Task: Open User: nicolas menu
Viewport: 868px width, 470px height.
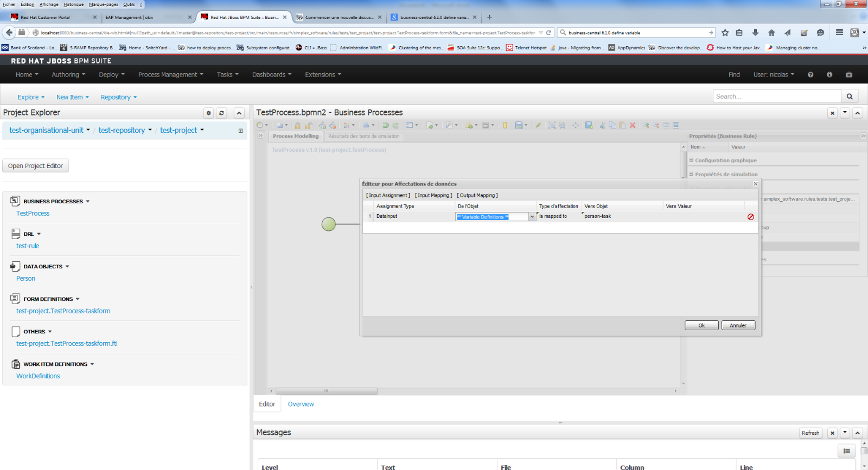Action: coord(774,75)
